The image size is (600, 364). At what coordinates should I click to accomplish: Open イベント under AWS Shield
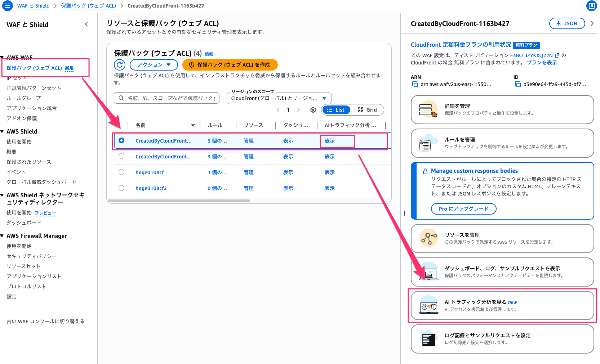(16, 172)
